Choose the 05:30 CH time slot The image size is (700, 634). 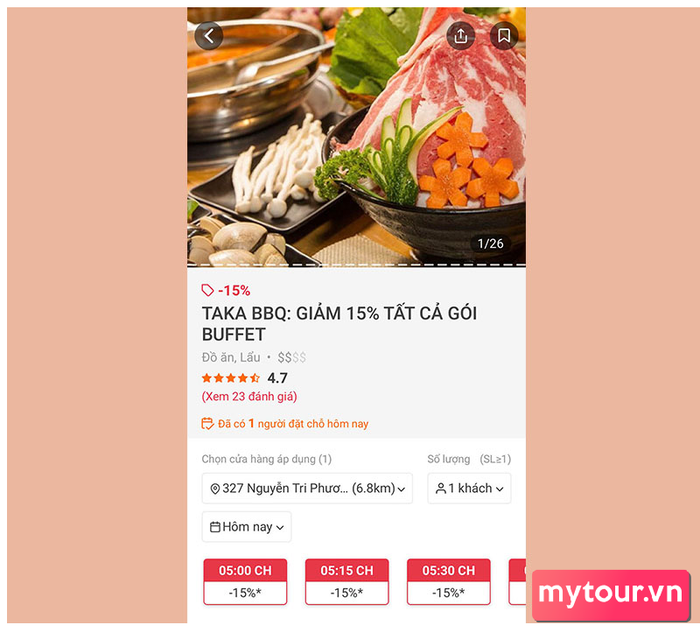(x=449, y=582)
